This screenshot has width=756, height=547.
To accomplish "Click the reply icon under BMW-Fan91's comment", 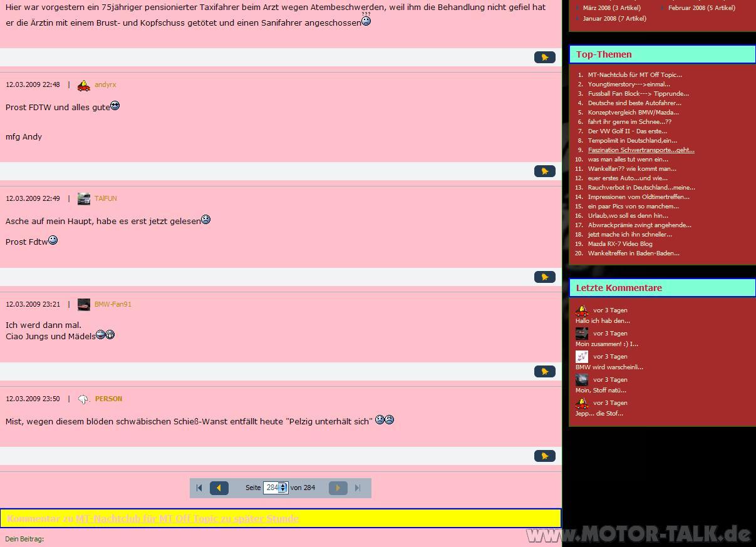I will (x=545, y=371).
